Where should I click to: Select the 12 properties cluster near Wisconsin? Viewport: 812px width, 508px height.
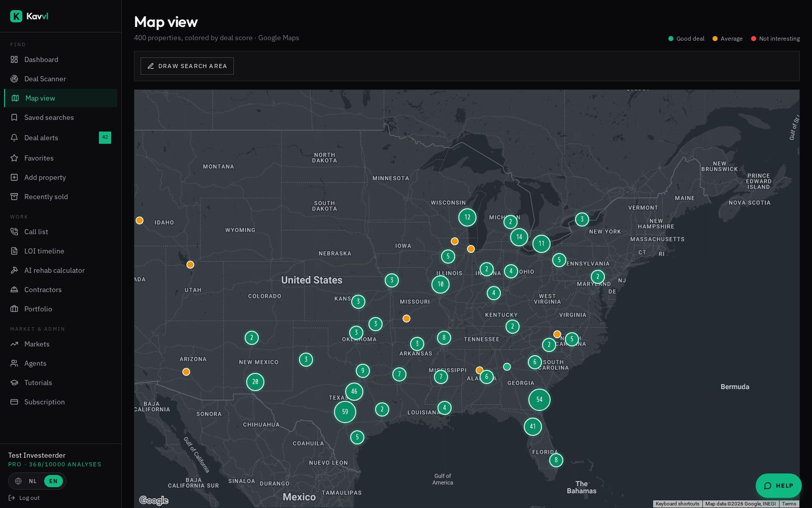coord(467,217)
